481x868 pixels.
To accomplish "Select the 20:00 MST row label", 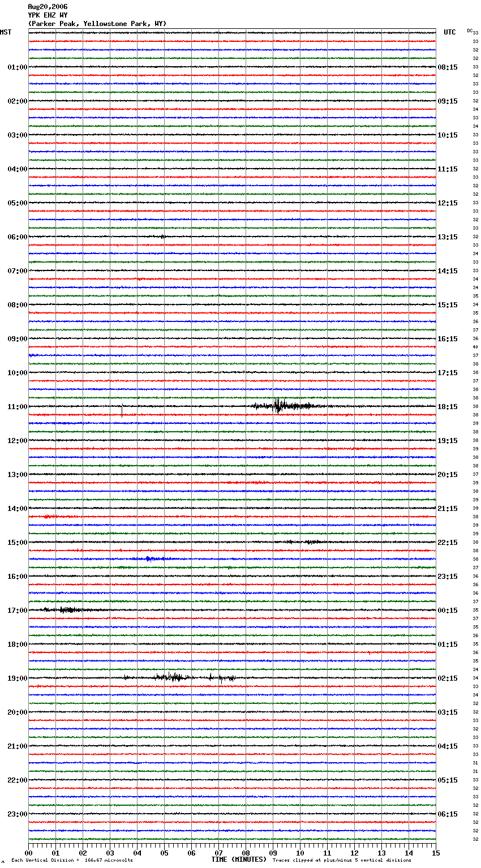I will coord(18,712).
